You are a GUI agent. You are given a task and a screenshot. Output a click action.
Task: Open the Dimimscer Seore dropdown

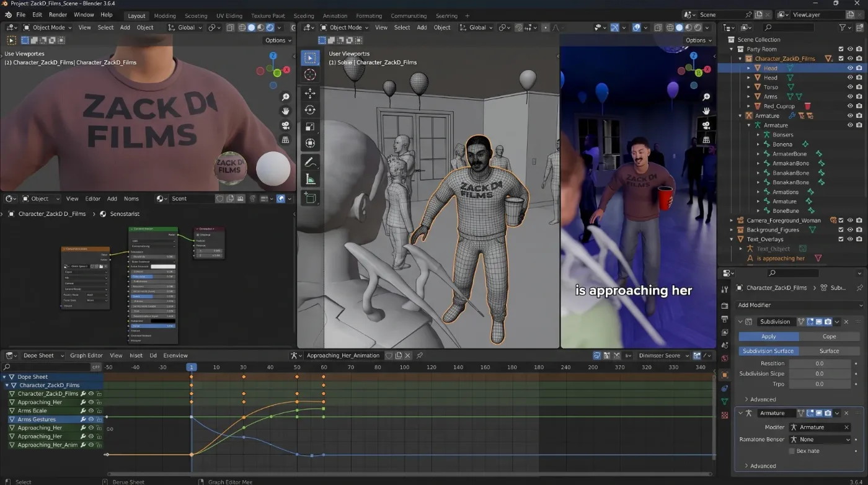point(663,355)
